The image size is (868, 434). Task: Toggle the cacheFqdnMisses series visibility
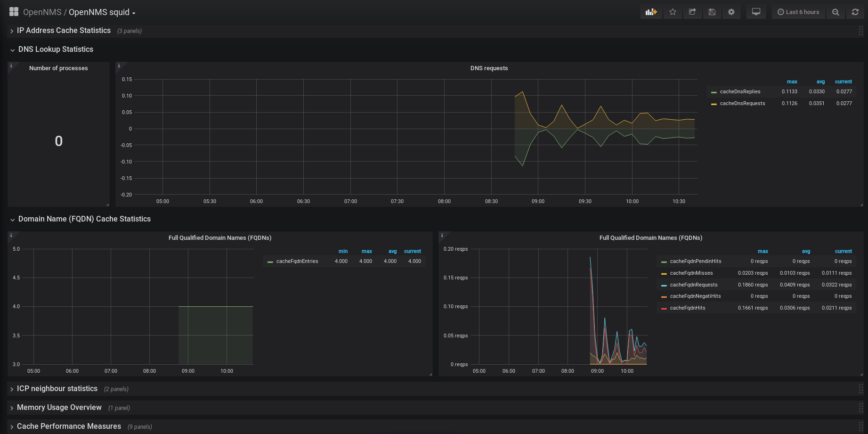[691, 273]
